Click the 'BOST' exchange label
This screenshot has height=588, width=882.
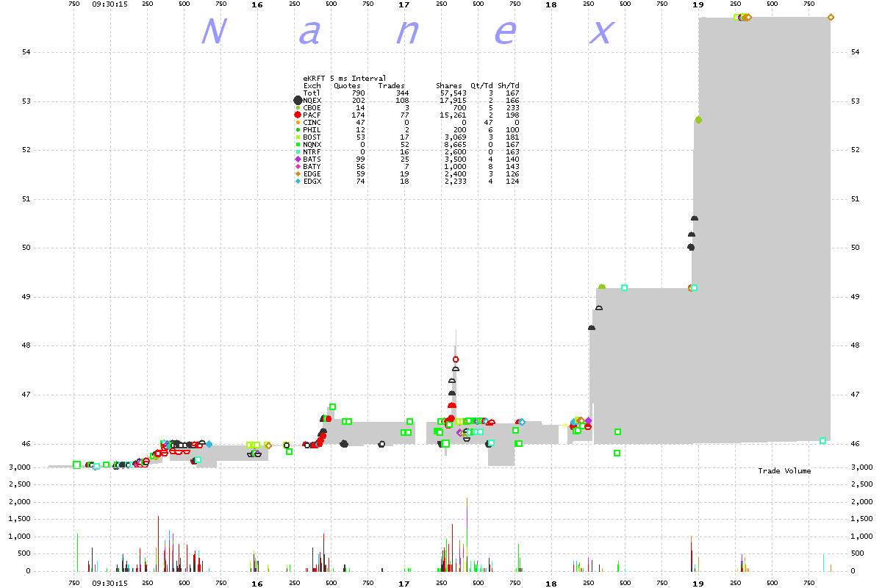click(x=312, y=137)
